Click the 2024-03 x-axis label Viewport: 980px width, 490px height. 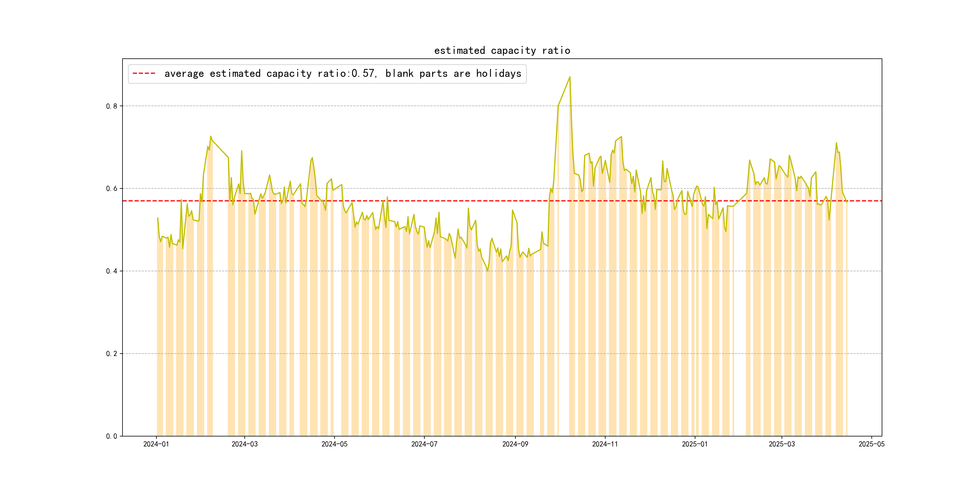(245, 444)
